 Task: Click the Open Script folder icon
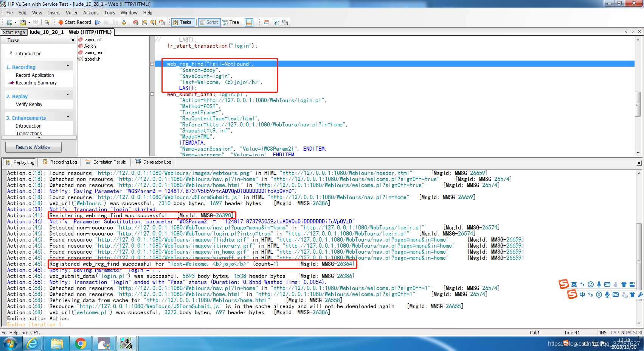(x=23, y=22)
